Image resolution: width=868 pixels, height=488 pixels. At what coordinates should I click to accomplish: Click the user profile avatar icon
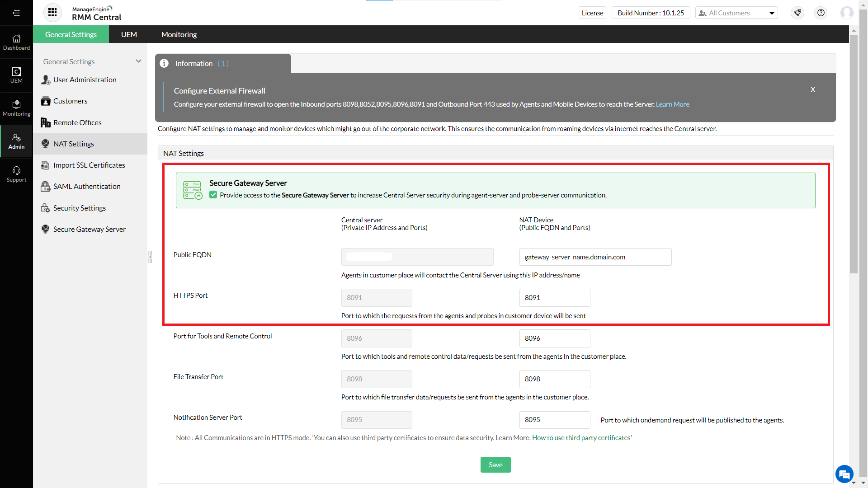pyautogui.click(x=847, y=13)
